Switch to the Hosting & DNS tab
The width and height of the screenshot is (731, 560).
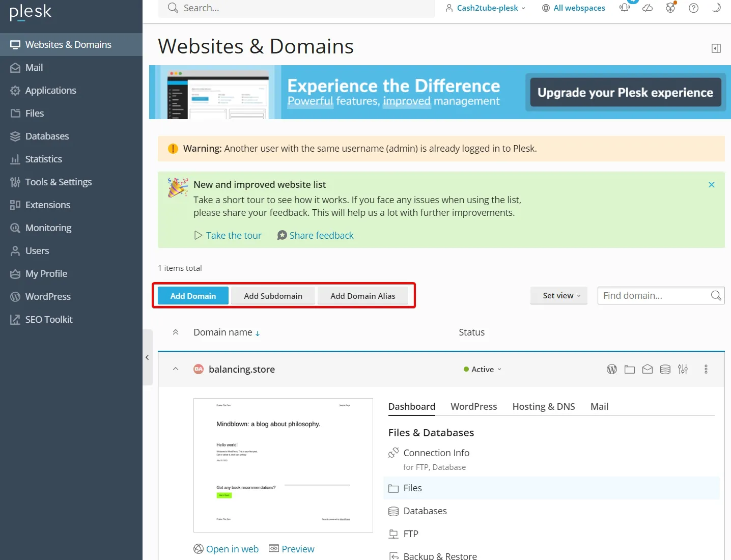(544, 406)
